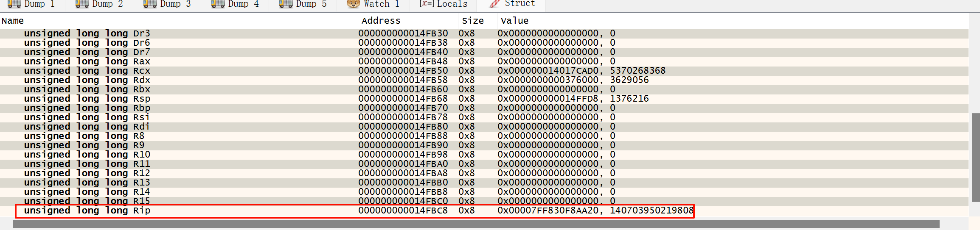Viewport: 980px width, 230px height.
Task: Click the Rcx value 0x000000014017CAD0
Action: (x=548, y=71)
